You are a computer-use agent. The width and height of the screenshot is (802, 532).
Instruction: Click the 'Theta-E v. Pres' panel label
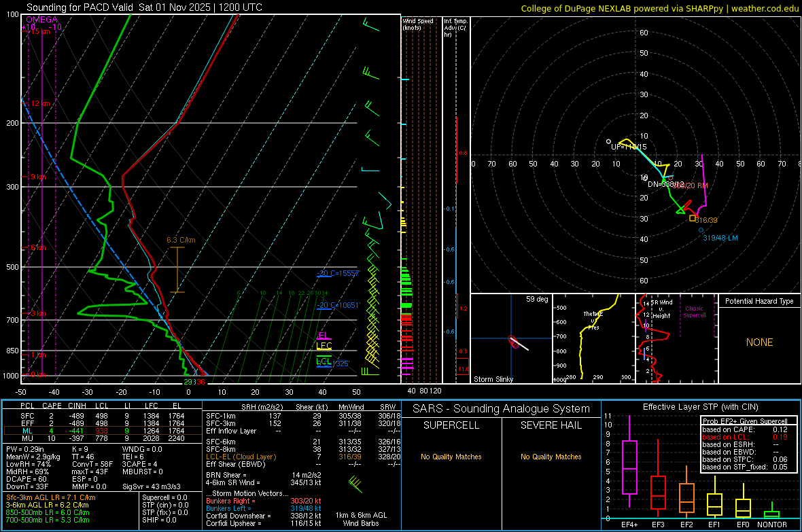[593, 320]
